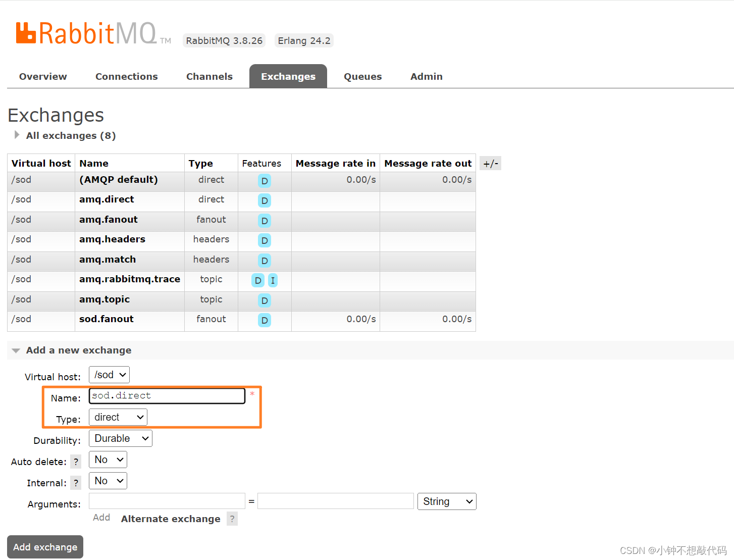This screenshot has height=560, width=734.
Task: Click the +/- column toggle button
Action: click(490, 163)
